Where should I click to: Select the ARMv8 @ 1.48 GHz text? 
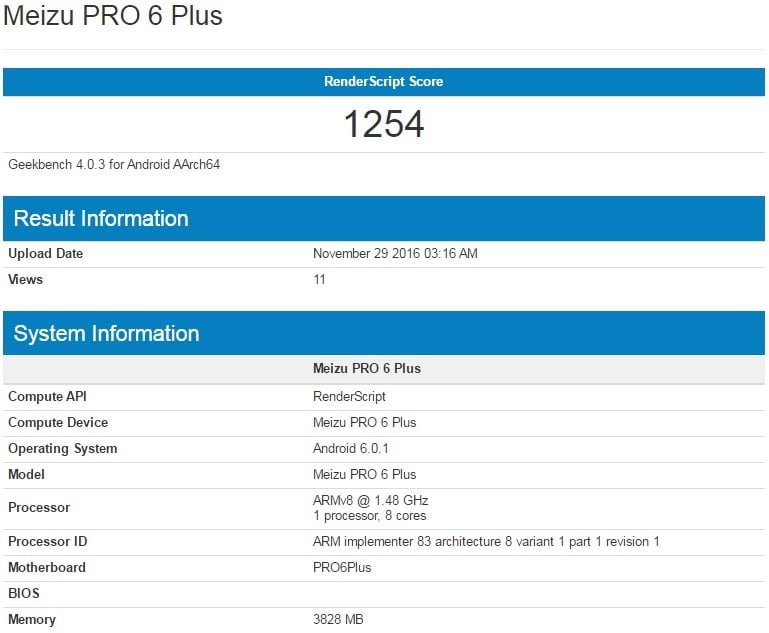coord(370,500)
